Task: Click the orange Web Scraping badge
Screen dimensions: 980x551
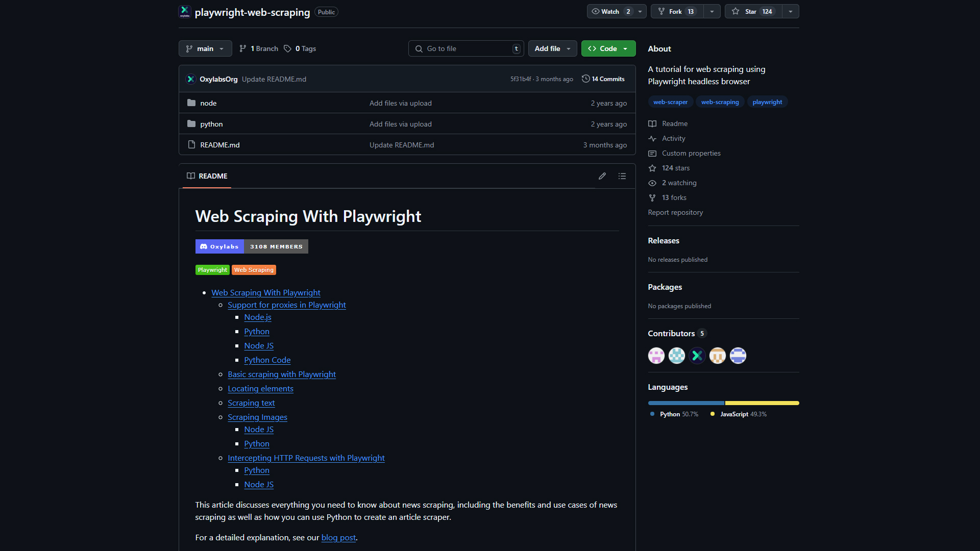Action: click(x=254, y=270)
